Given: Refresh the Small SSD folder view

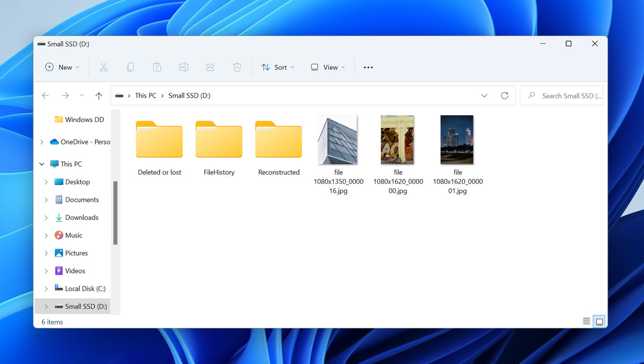Looking at the screenshot, I should pos(504,96).
